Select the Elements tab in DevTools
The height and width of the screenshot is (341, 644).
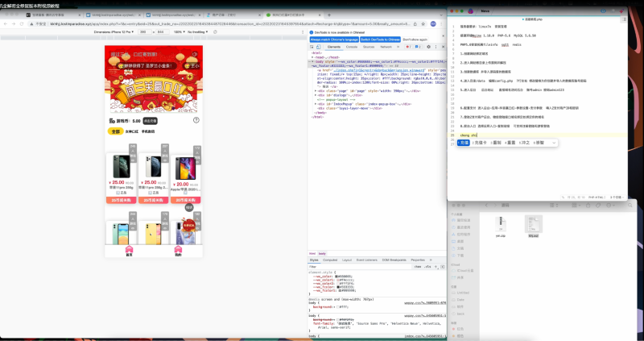333,47
